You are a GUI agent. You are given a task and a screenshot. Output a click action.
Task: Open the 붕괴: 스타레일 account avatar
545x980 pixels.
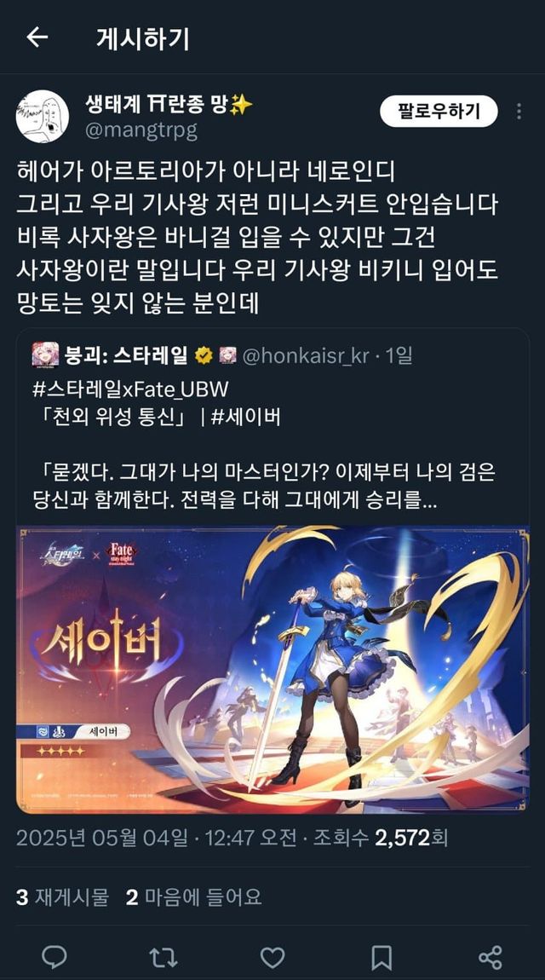(x=45, y=355)
